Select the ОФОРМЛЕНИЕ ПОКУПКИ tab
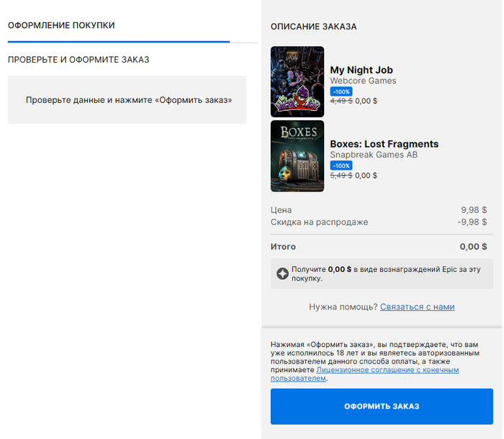This screenshot has width=504, height=439. tap(61, 26)
